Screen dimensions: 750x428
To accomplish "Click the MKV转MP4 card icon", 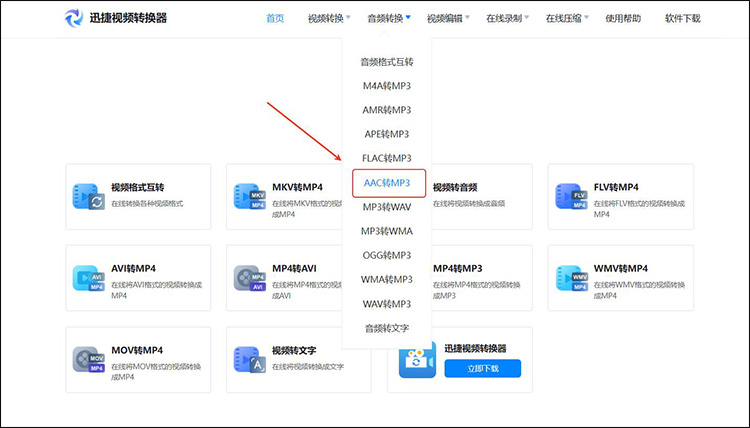I will pyautogui.click(x=250, y=197).
